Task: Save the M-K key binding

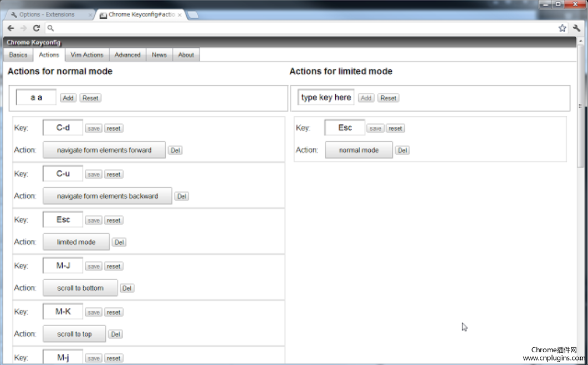Action: click(94, 312)
